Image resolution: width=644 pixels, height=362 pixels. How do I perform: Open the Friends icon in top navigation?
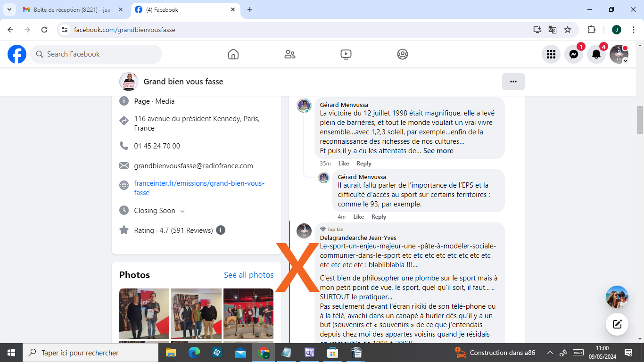(290, 54)
